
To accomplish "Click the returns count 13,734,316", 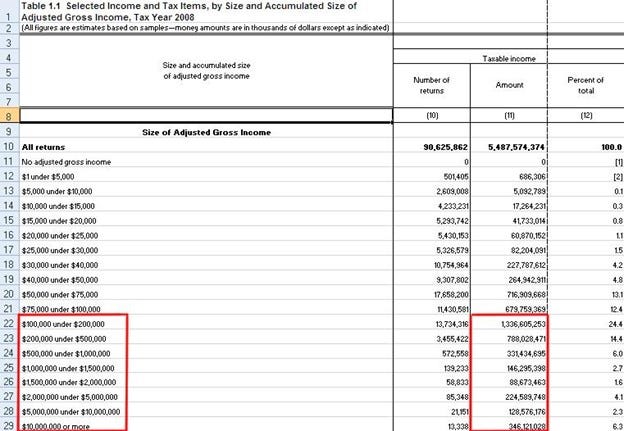I will pos(452,324).
